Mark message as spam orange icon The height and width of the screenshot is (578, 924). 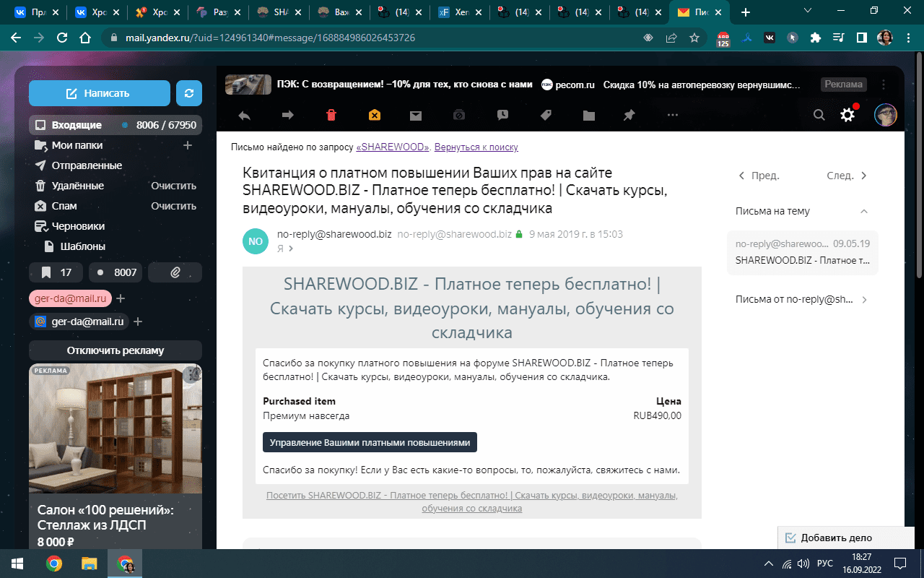click(374, 115)
